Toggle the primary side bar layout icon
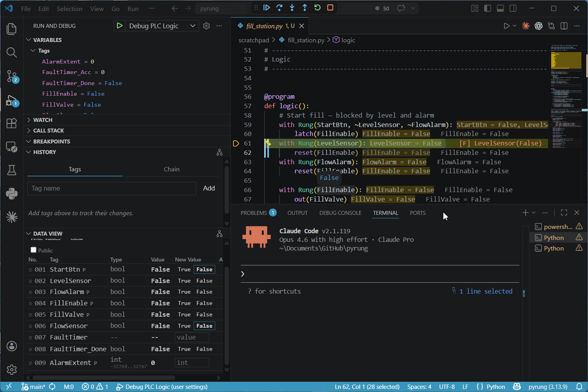Image resolution: width=588 pixels, height=392 pixels. (488, 8)
